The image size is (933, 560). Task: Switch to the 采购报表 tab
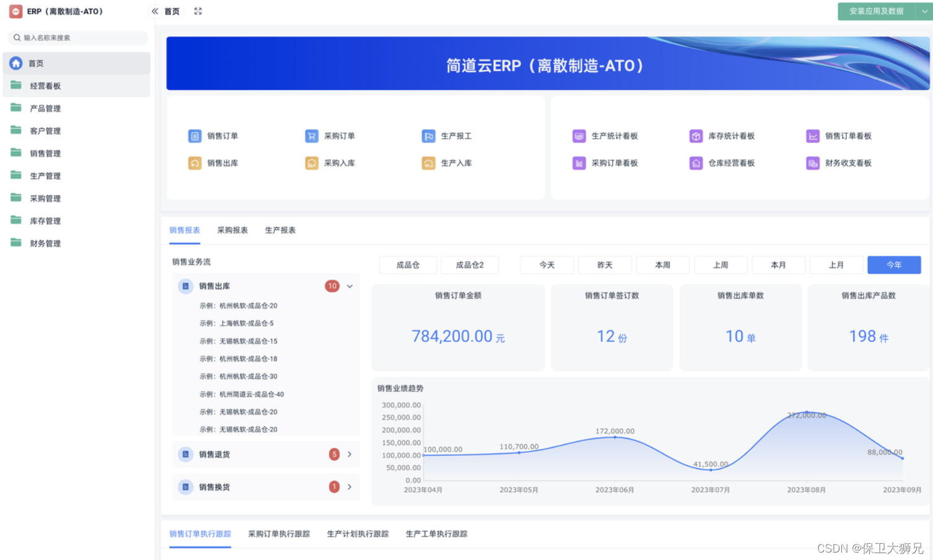pos(232,230)
